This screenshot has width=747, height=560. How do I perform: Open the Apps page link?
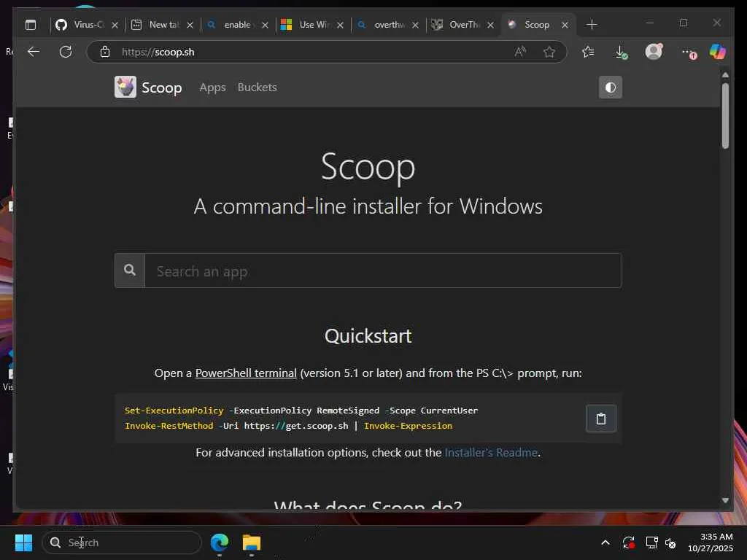[x=212, y=87]
